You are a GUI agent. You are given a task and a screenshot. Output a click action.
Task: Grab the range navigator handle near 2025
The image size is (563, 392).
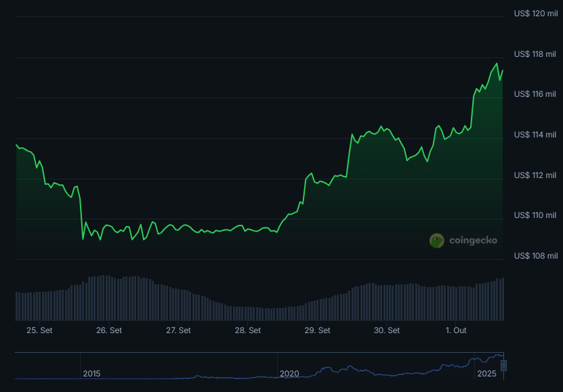pos(503,366)
